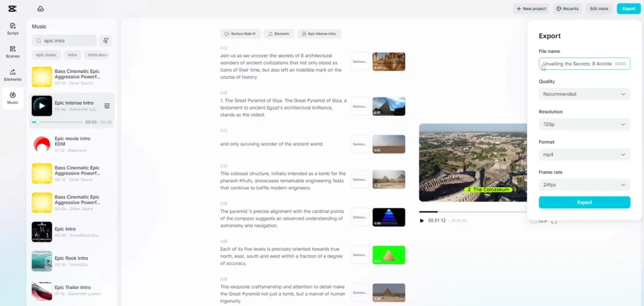This screenshot has width=644, height=306.
Task: Open voice button beside 'Great Pyramid of Giza' scene
Action: (360, 106)
